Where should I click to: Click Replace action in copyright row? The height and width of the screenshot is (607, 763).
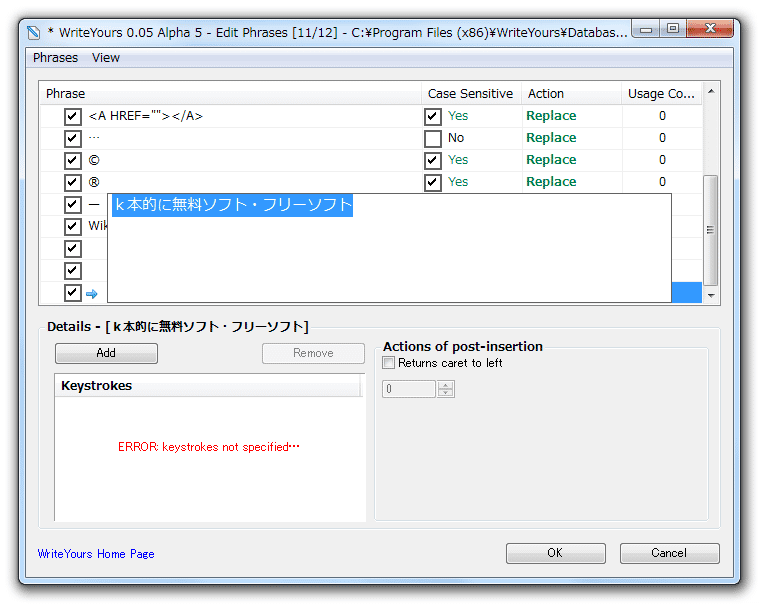coord(551,160)
